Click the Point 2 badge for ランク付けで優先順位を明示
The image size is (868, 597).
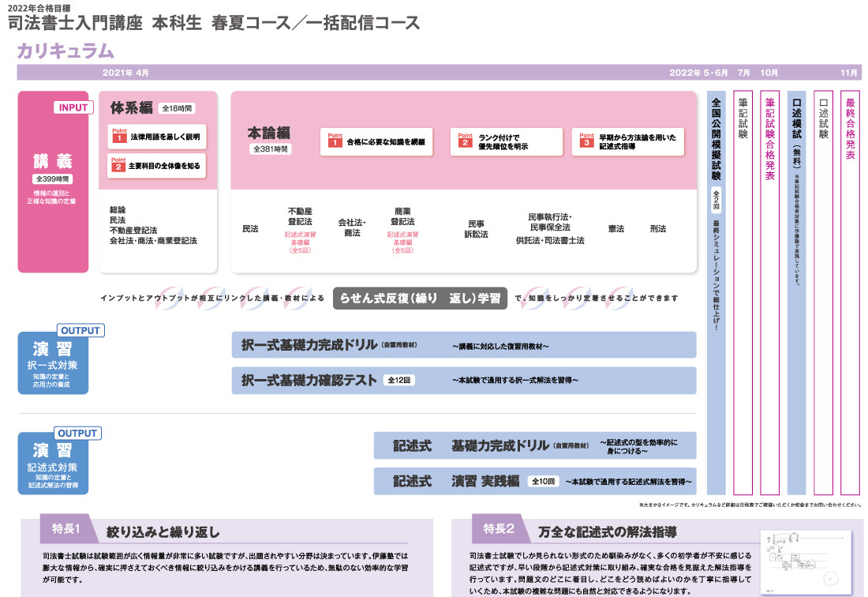pos(466,142)
